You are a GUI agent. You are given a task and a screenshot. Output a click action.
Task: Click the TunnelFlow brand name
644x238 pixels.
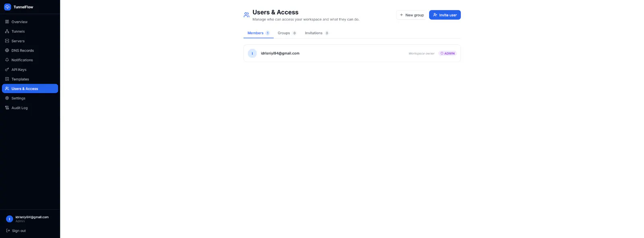click(x=23, y=7)
